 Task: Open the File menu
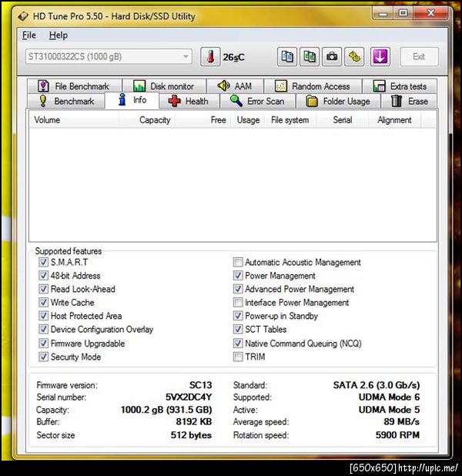point(28,35)
